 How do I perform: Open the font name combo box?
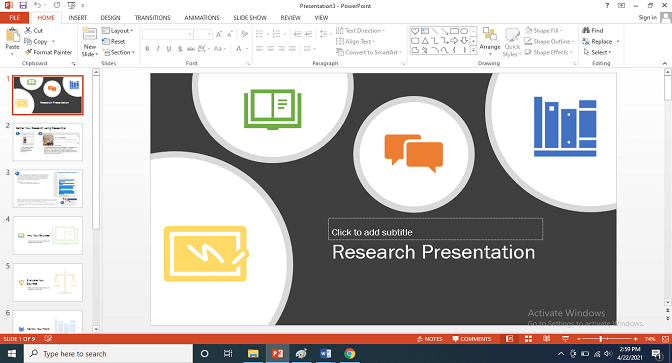pos(168,34)
